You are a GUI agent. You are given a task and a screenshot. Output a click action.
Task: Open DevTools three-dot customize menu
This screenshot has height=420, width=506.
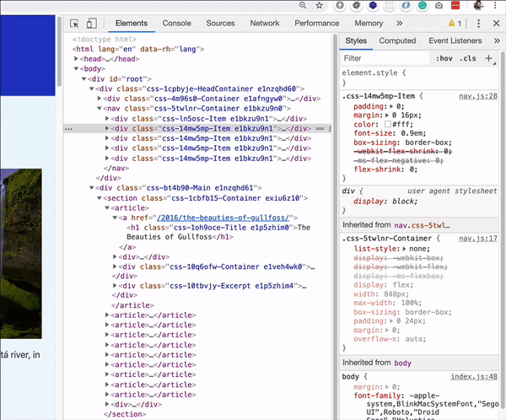coord(477,24)
